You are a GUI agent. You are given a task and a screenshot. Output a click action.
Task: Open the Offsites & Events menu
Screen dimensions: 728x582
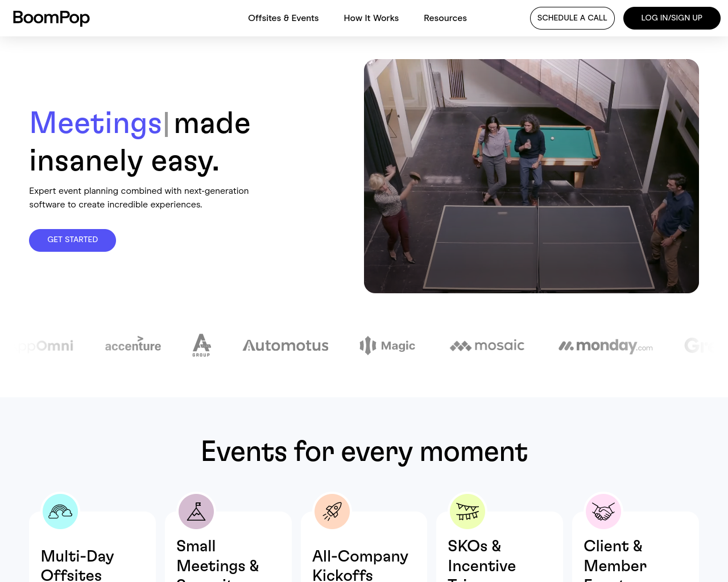tap(283, 18)
